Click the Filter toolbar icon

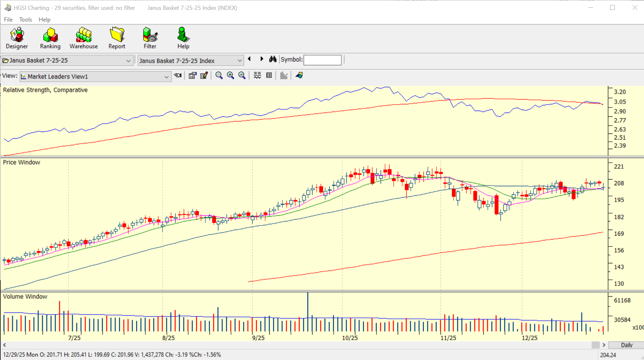[150, 38]
